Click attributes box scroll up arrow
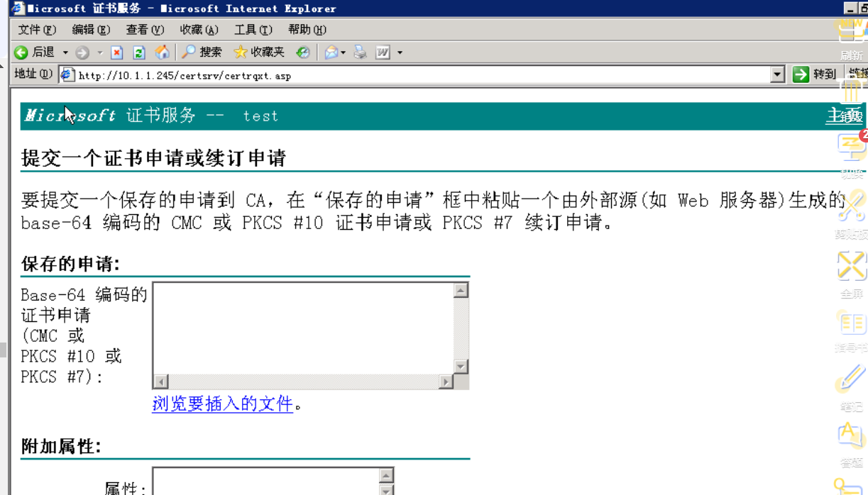The height and width of the screenshot is (495, 868). (x=386, y=476)
